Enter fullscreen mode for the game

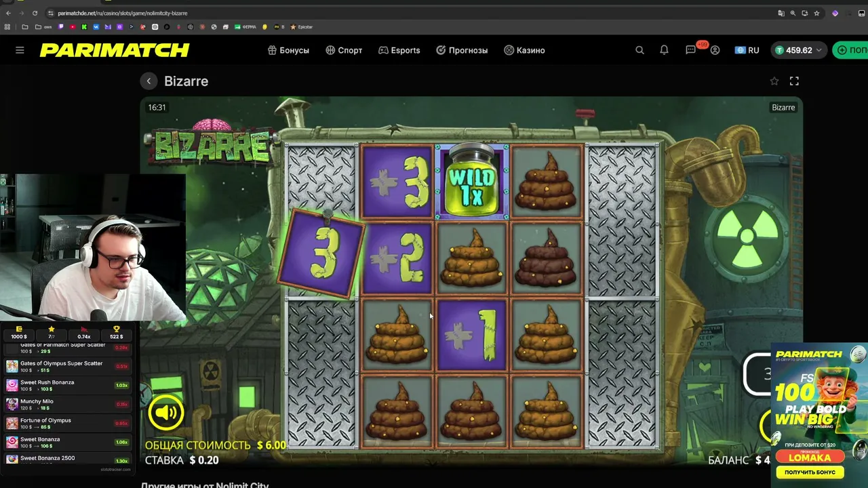point(794,81)
